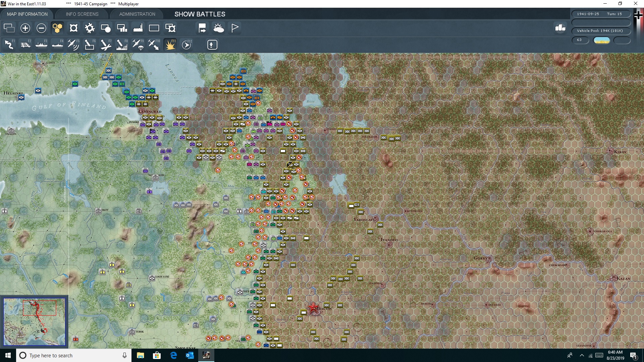644x362 pixels.
Task: Click the SHOW BATTLES button
Action: click(x=199, y=14)
